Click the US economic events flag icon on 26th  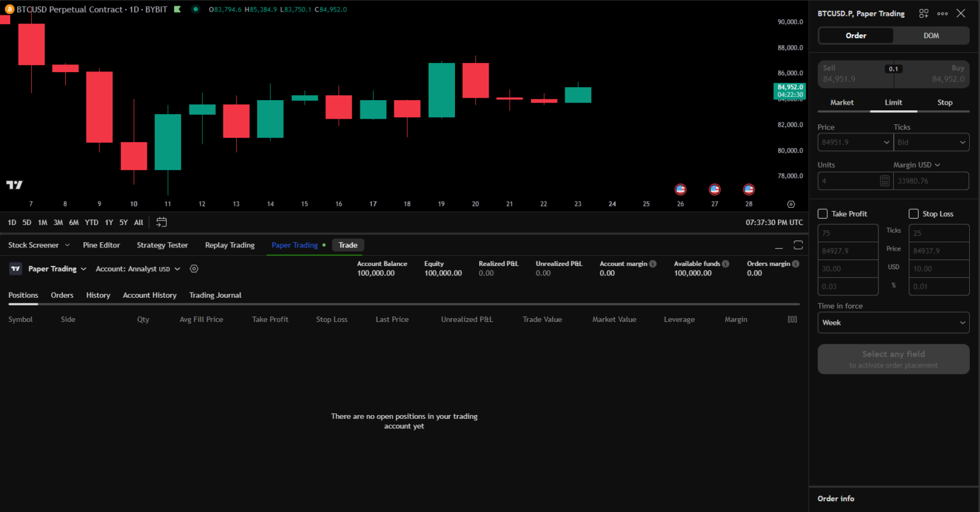680,189
